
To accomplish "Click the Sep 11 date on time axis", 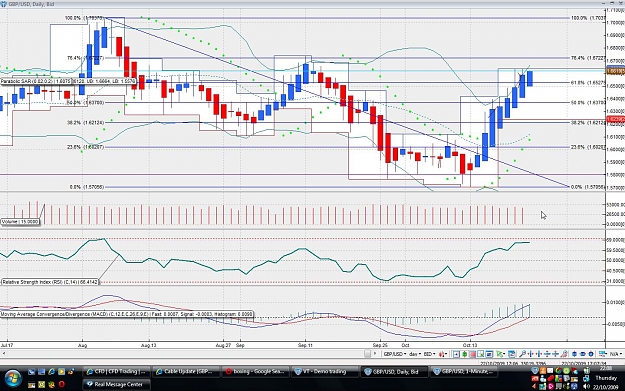I will pos(305,345).
